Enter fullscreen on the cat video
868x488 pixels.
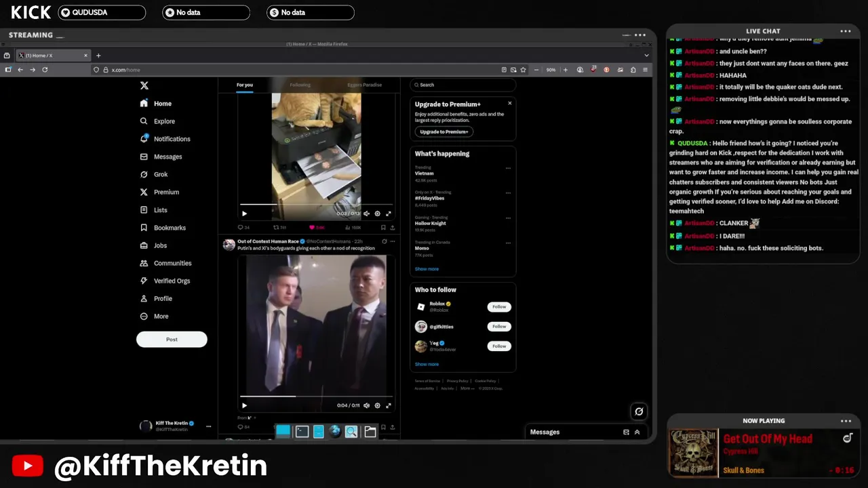[x=389, y=213]
